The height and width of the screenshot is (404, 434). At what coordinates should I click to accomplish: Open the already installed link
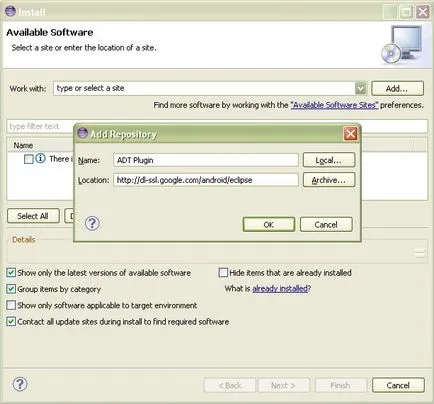coord(280,288)
